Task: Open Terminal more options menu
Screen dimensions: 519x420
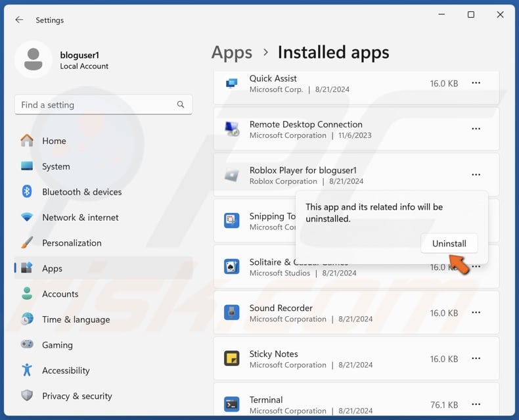Action: click(476, 404)
